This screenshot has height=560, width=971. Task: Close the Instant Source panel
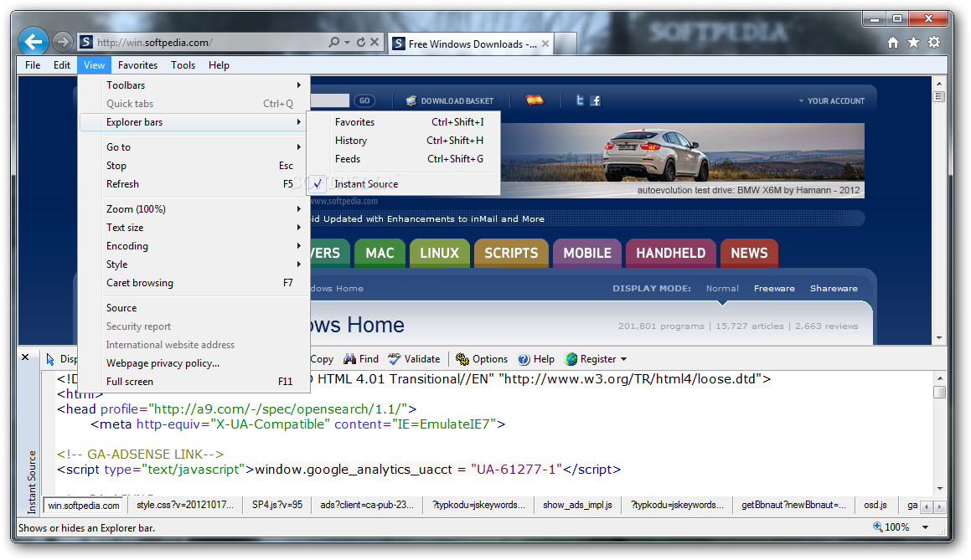[25, 357]
